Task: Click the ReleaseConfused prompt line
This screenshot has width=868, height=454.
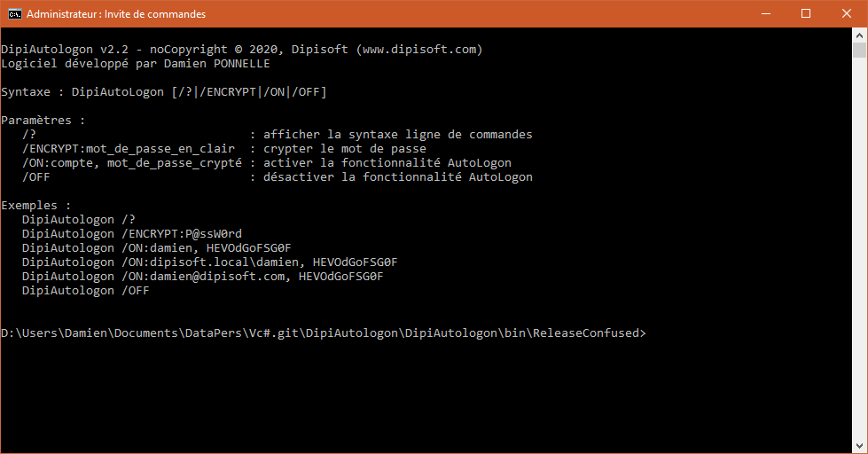Action: coord(324,333)
